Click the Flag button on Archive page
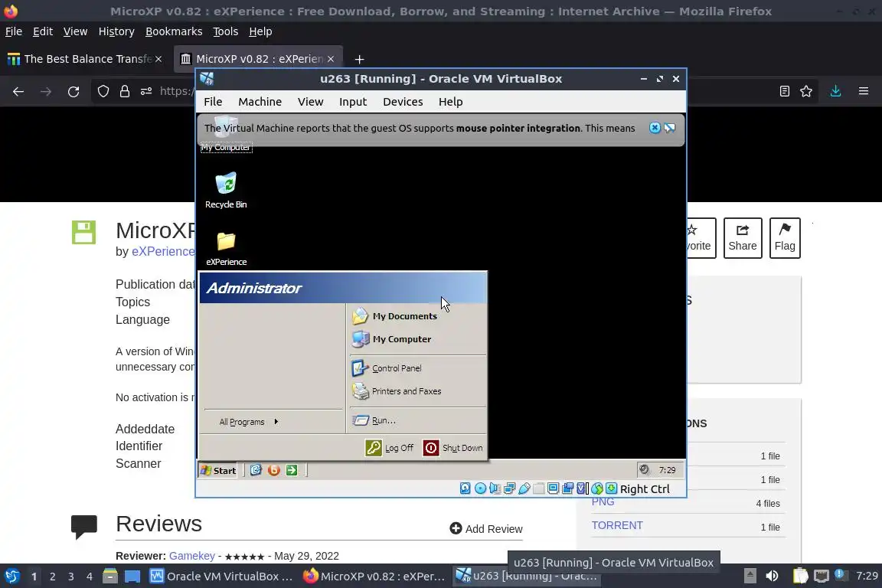 785,238
